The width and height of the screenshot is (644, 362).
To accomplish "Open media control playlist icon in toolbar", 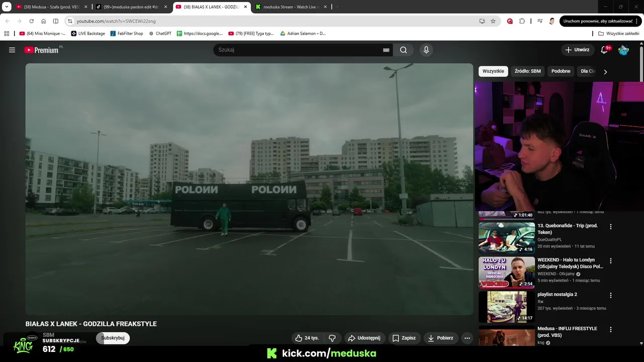I will (x=540, y=21).
